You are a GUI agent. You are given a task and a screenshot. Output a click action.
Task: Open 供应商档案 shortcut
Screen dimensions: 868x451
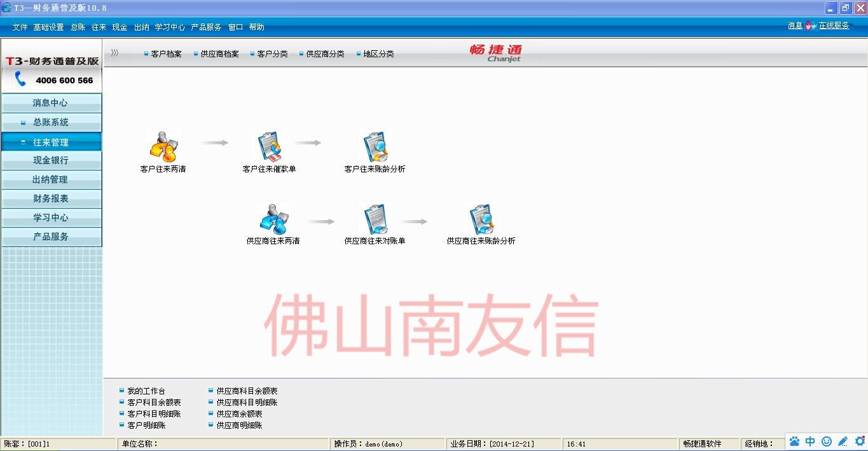pyautogui.click(x=220, y=54)
